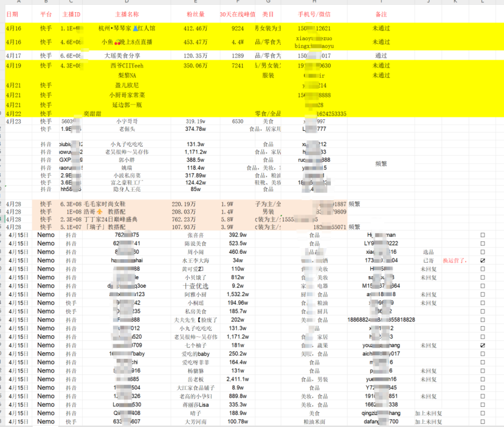Tick the checkbox in the 阿雅小厨 row
The height and width of the screenshot is (427, 504).
483,294
